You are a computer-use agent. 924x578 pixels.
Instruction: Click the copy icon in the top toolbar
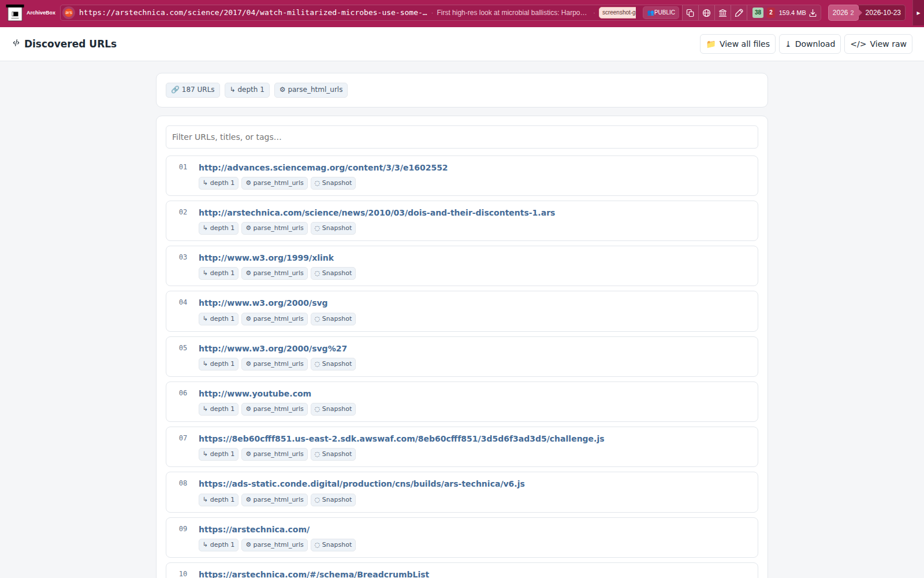pyautogui.click(x=690, y=13)
